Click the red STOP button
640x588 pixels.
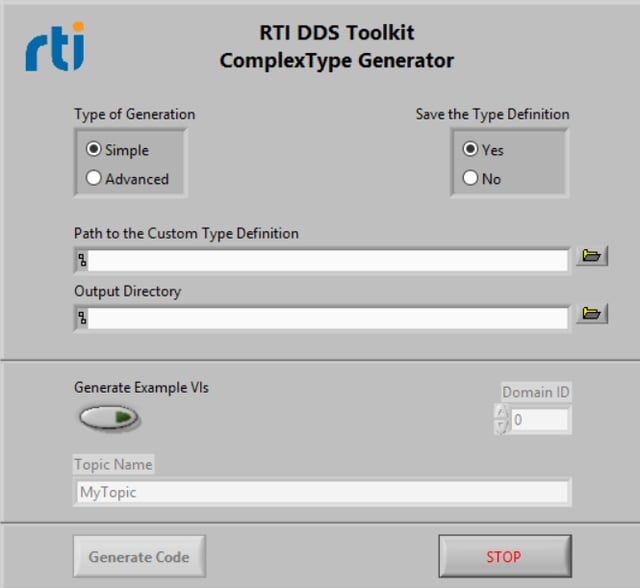505,557
